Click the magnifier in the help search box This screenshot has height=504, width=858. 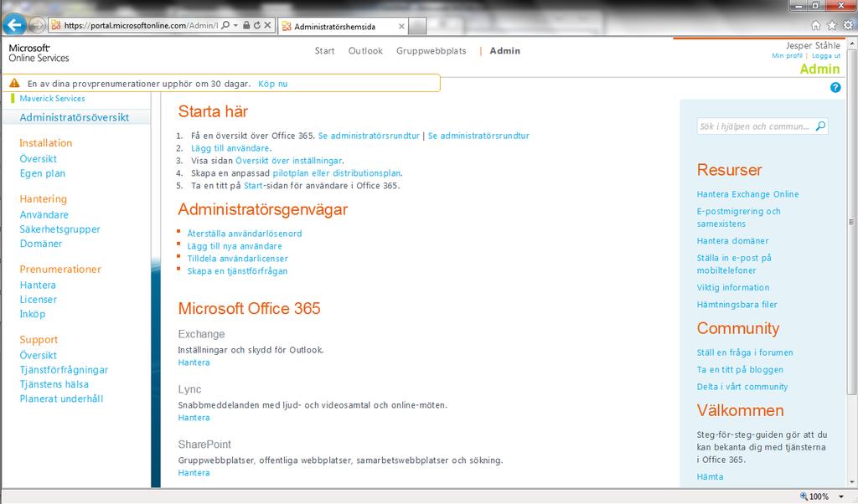click(820, 126)
